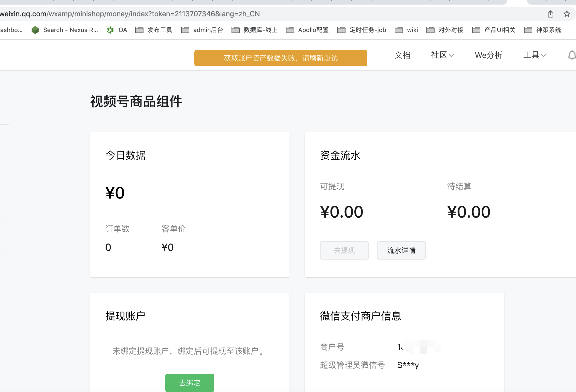Image resolution: width=576 pixels, height=392 pixels.
Task: Expand the 工具 dropdown menu
Action: [x=534, y=55]
